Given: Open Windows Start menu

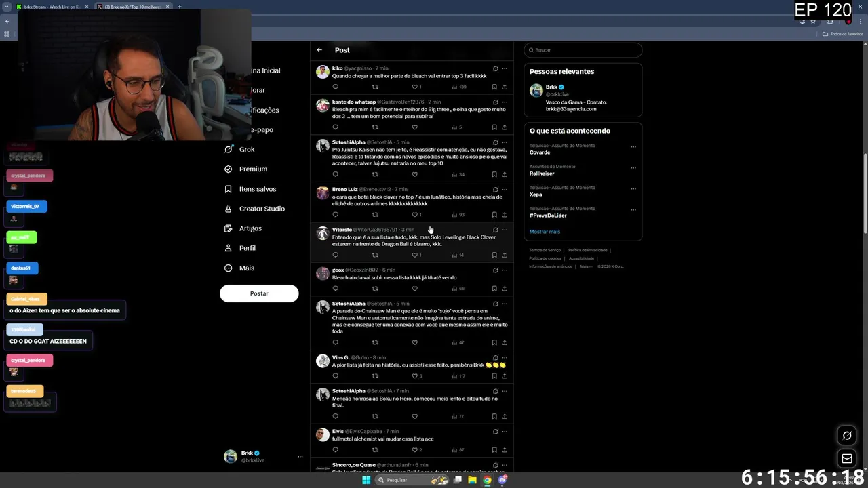Looking at the screenshot, I should click(x=366, y=480).
